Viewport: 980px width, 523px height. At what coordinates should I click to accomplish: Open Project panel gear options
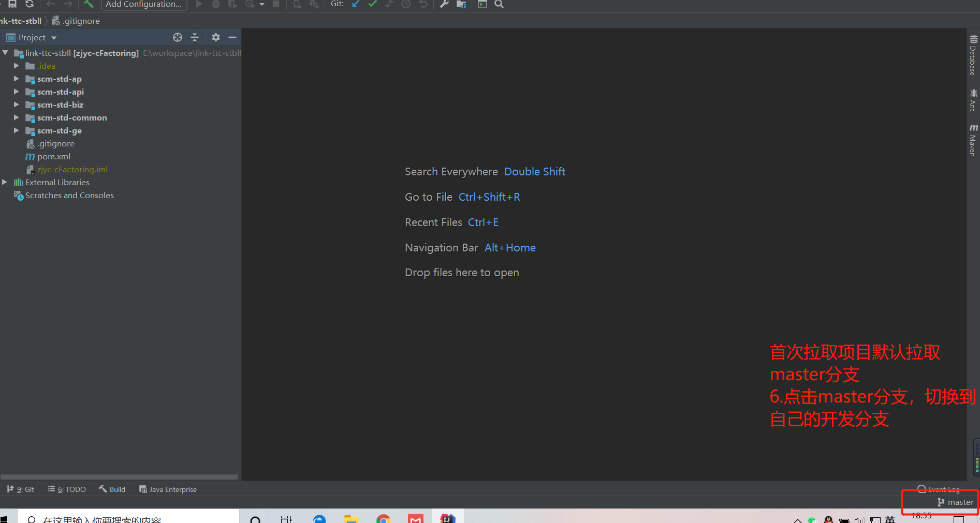(216, 37)
